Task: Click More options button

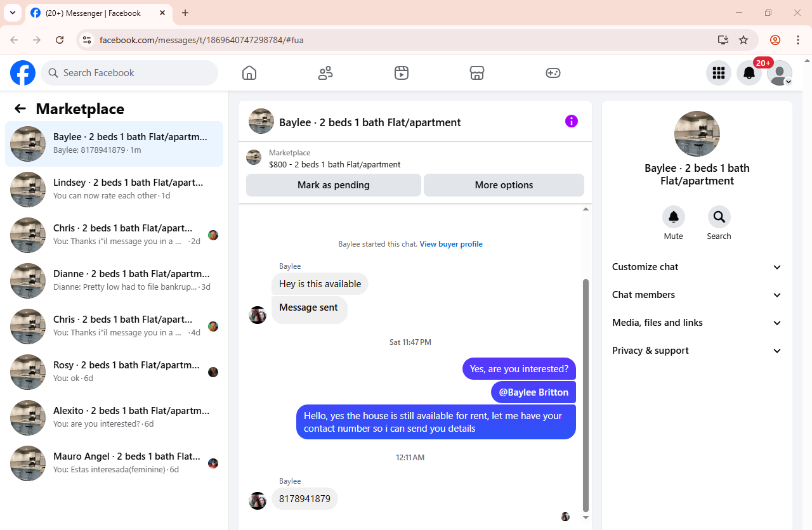Action: tap(504, 185)
